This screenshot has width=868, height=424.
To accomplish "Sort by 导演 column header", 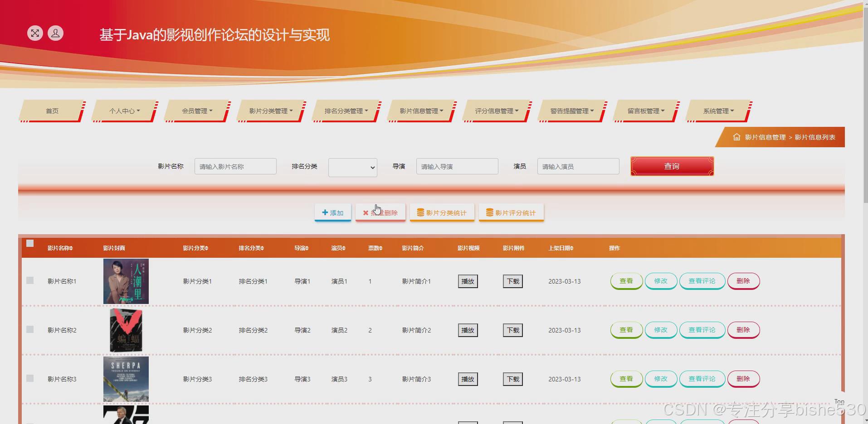I will coord(301,248).
